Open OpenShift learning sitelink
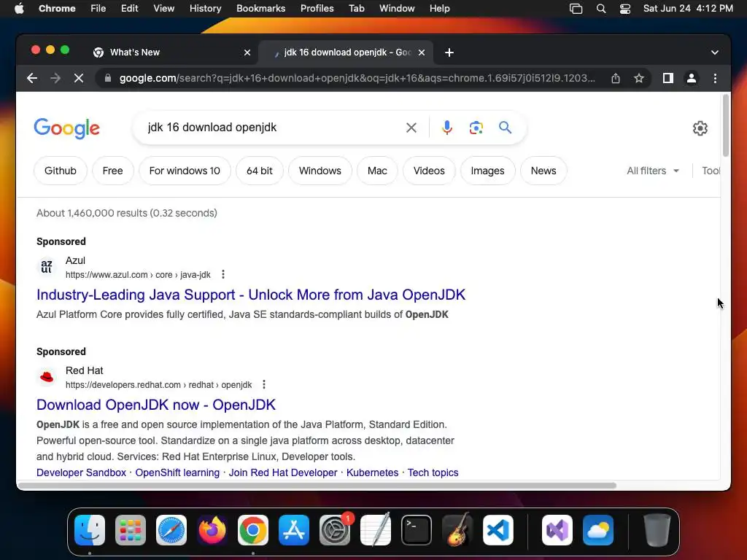This screenshot has width=747, height=560. [x=177, y=472]
